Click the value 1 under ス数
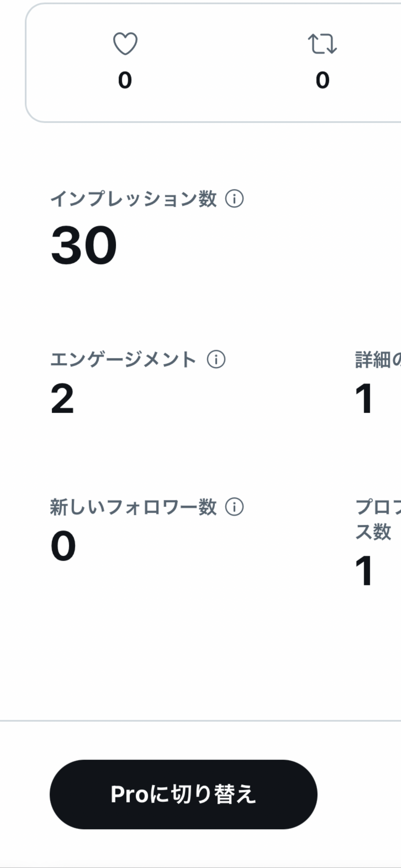Viewport: 401px width, 868px height. pos(363,571)
